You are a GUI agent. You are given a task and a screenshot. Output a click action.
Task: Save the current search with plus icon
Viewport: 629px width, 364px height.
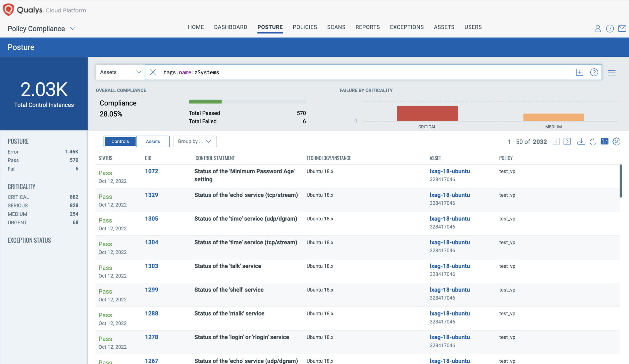(x=580, y=72)
